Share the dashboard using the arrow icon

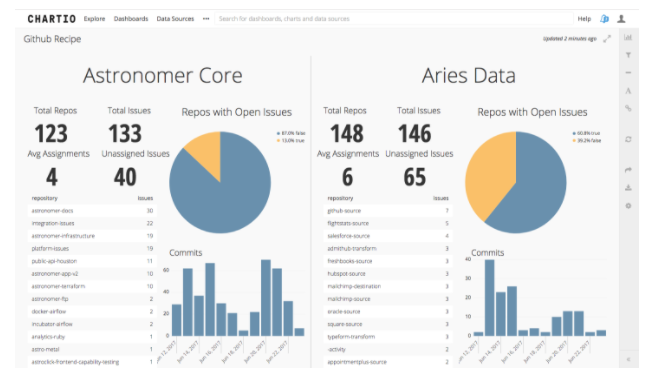pyautogui.click(x=628, y=170)
